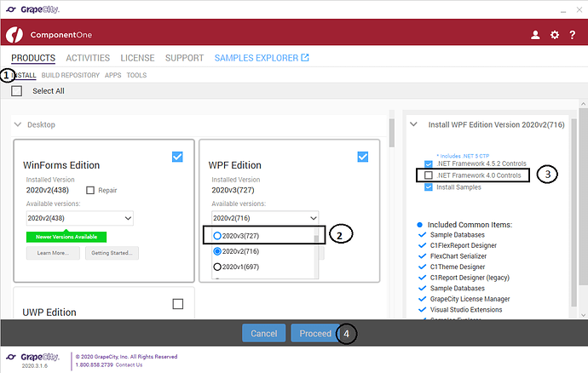Select the APPS sub-tab
The width and height of the screenshot is (588, 373).
click(x=112, y=75)
